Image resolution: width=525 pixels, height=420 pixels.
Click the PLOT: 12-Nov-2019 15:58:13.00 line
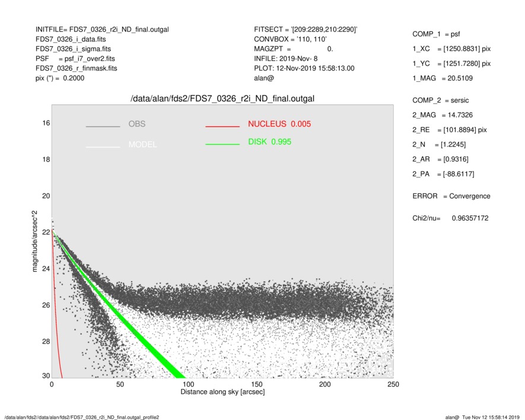(304, 68)
